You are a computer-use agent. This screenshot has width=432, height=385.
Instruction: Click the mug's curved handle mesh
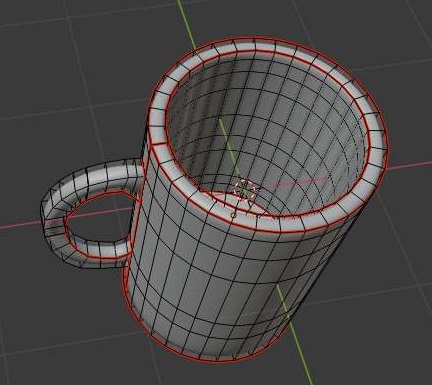[x=55, y=213]
